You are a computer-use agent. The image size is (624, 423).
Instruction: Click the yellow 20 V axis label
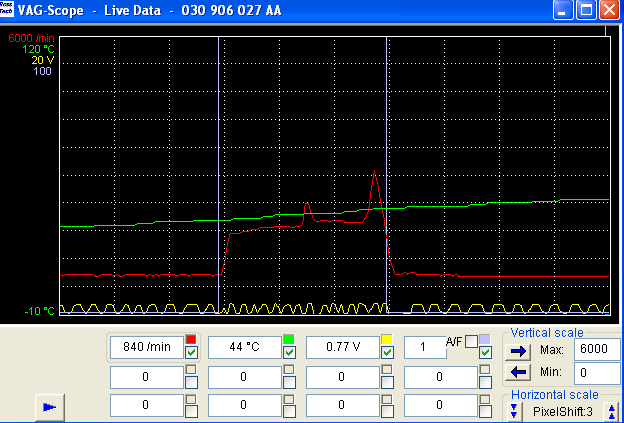43,60
